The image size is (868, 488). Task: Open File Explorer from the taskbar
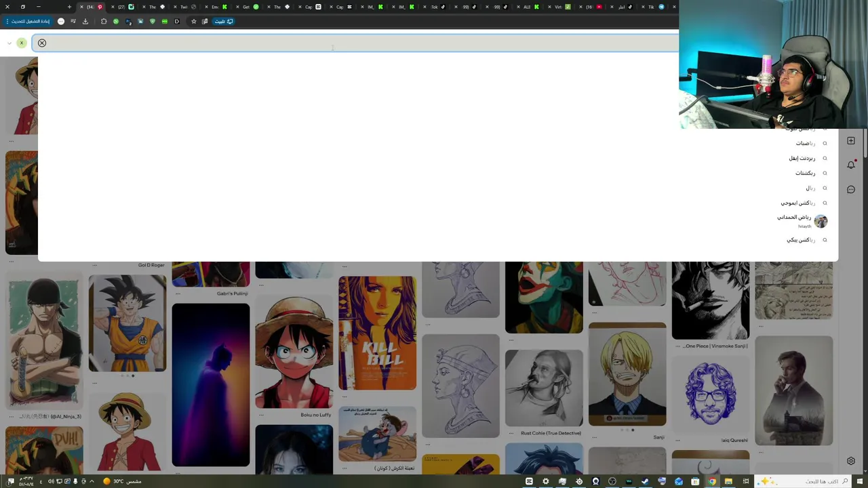click(729, 481)
